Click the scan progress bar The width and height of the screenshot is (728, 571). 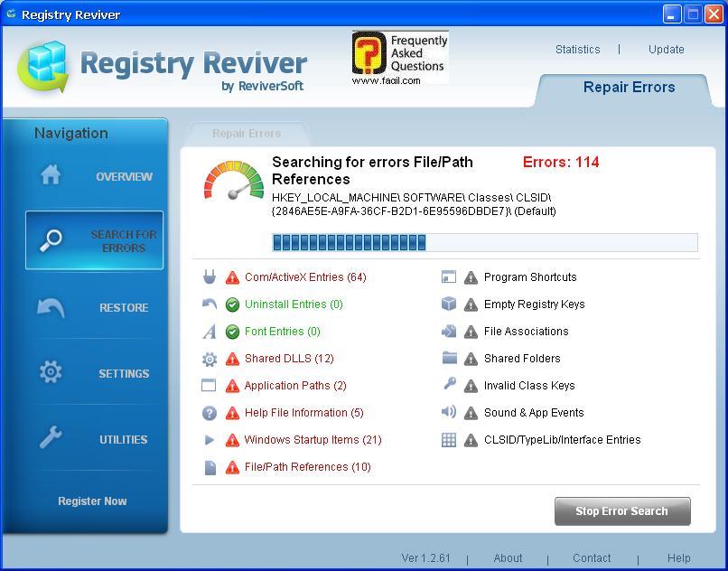(x=484, y=242)
